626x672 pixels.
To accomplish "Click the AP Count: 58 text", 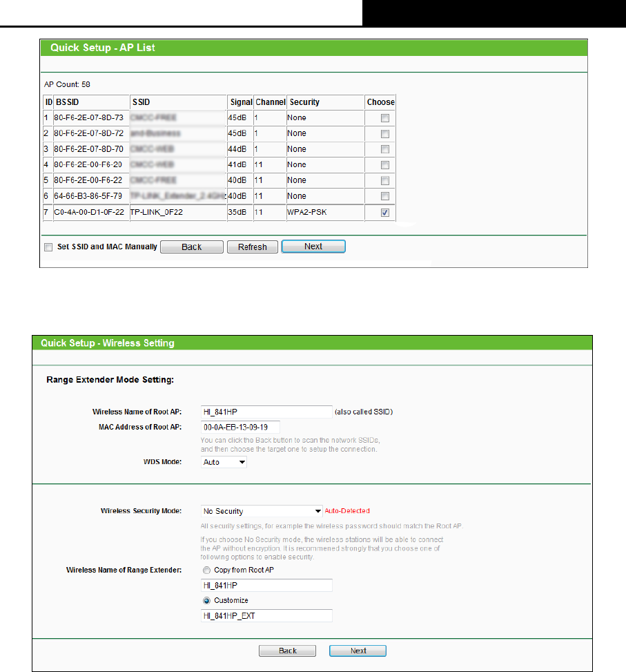I will (x=67, y=84).
